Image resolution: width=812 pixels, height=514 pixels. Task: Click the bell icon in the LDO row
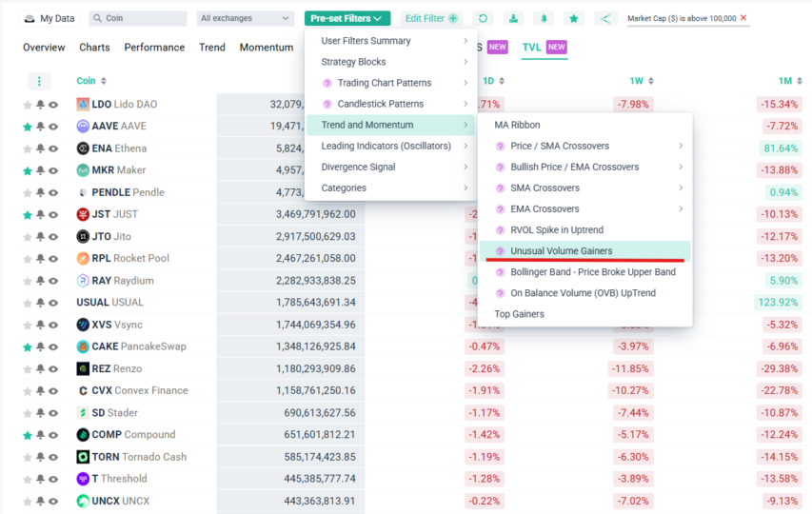pyautogui.click(x=41, y=105)
